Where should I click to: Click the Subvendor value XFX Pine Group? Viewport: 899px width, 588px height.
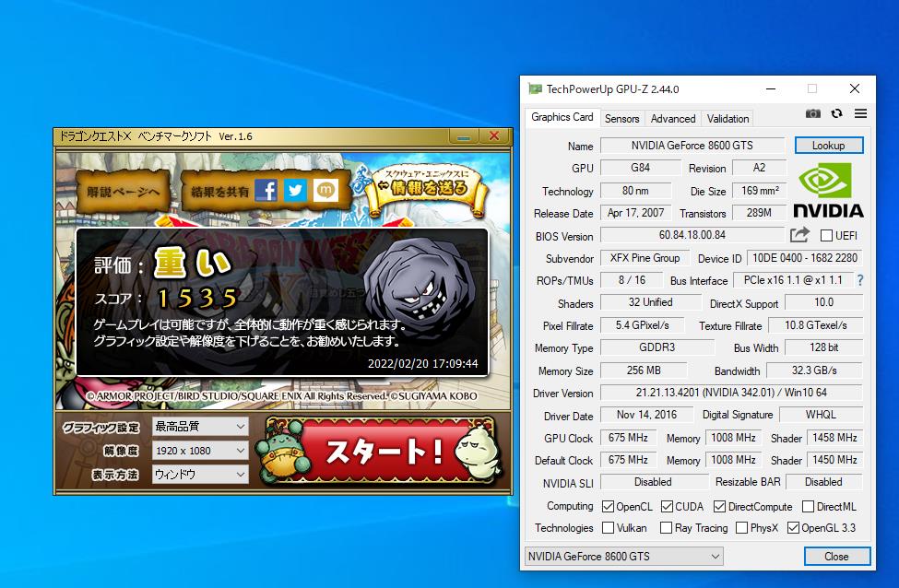645,258
